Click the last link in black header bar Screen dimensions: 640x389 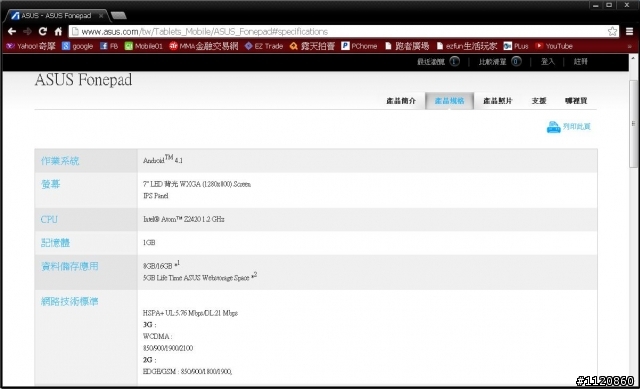(580, 62)
